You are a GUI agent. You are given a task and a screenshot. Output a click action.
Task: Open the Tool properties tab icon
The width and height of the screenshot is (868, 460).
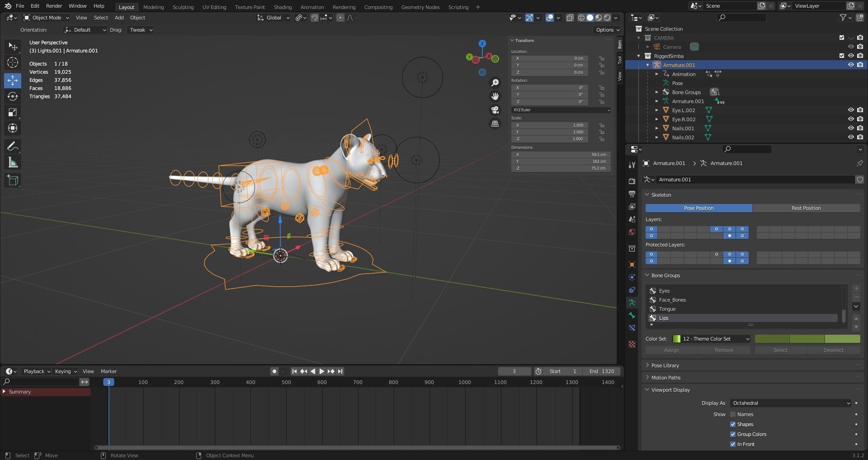(632, 165)
